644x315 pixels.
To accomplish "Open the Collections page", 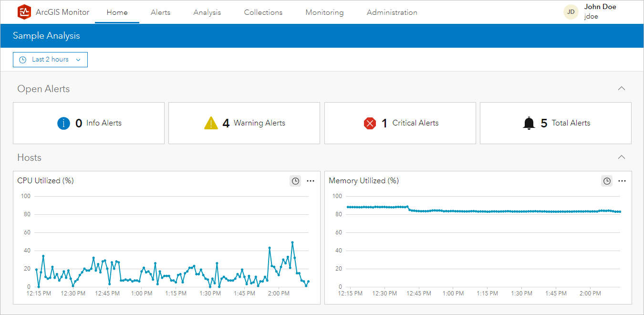I will click(x=263, y=12).
